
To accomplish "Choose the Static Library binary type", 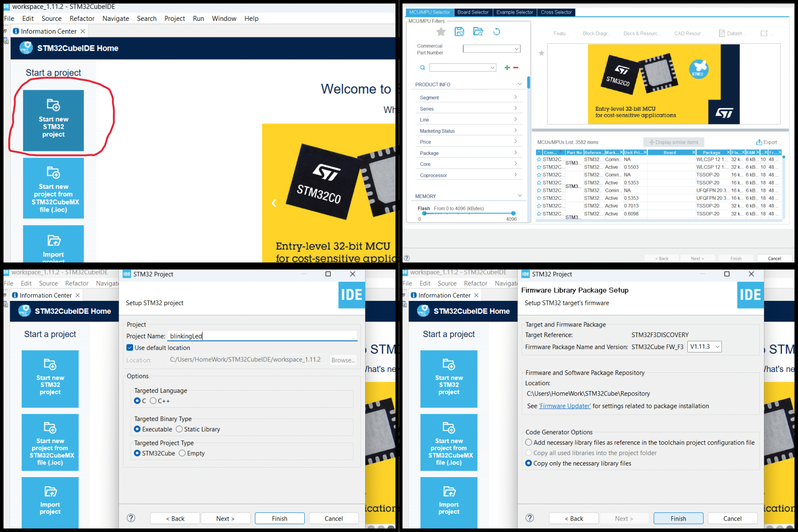I will click(179, 429).
